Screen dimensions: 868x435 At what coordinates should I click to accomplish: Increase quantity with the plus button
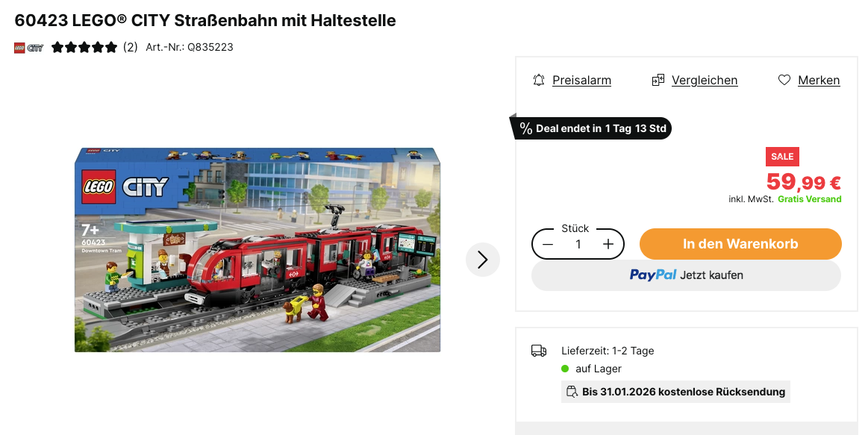608,244
